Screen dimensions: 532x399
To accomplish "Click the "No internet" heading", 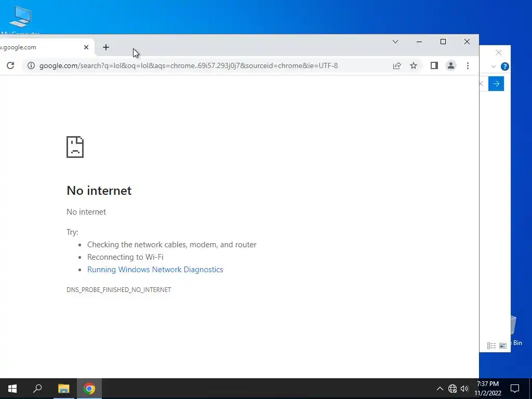I will [x=99, y=191].
